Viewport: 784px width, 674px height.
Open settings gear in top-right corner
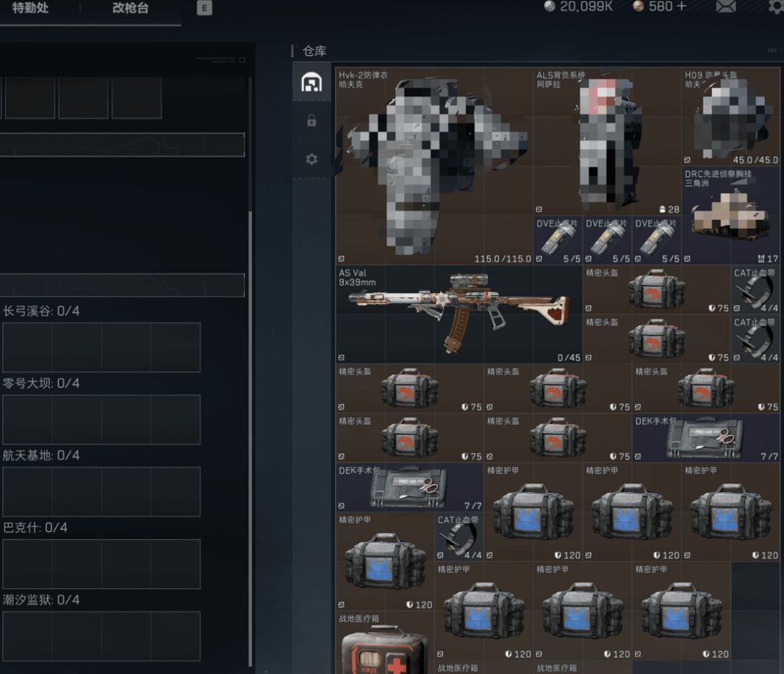pyautogui.click(x=776, y=7)
